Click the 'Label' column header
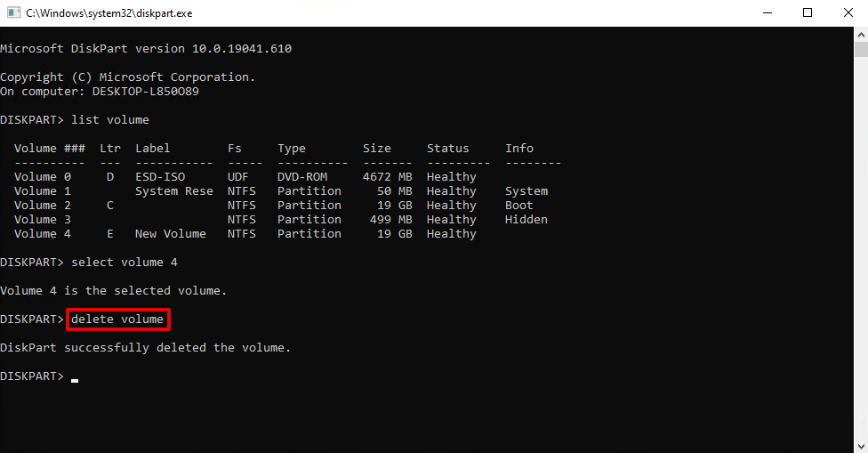Viewport: 868px width, 453px height. pyautogui.click(x=153, y=149)
